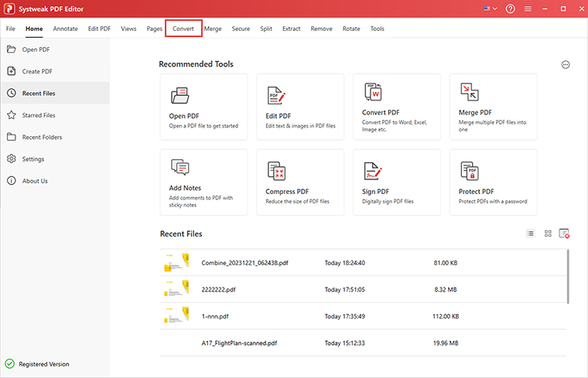
Task: Go to the Pages tab
Action: pyautogui.click(x=154, y=29)
